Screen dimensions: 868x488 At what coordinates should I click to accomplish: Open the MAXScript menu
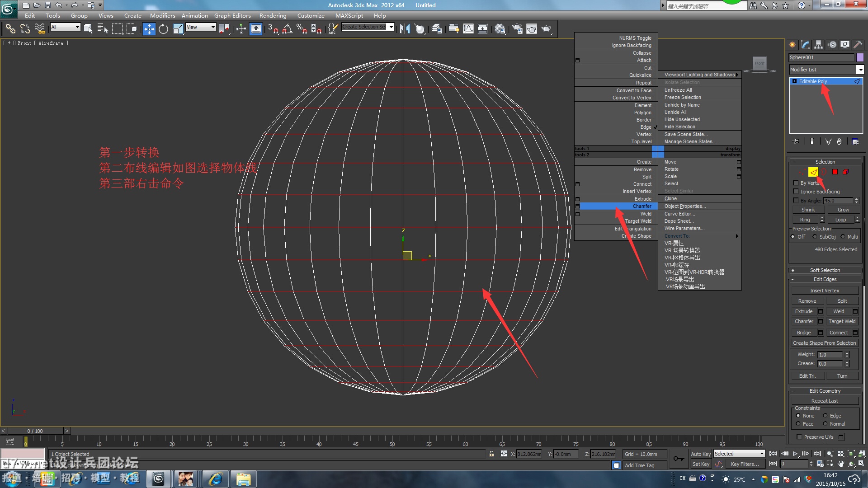tap(349, 16)
